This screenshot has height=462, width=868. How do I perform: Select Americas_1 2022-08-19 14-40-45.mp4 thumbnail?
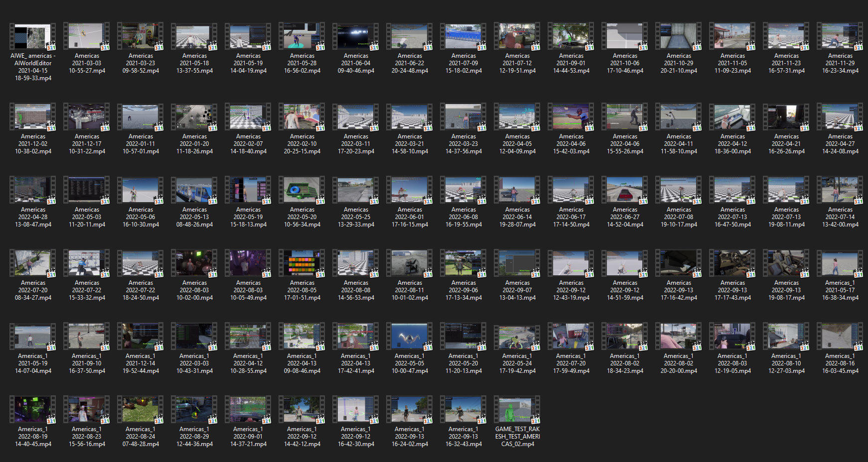coord(33,410)
